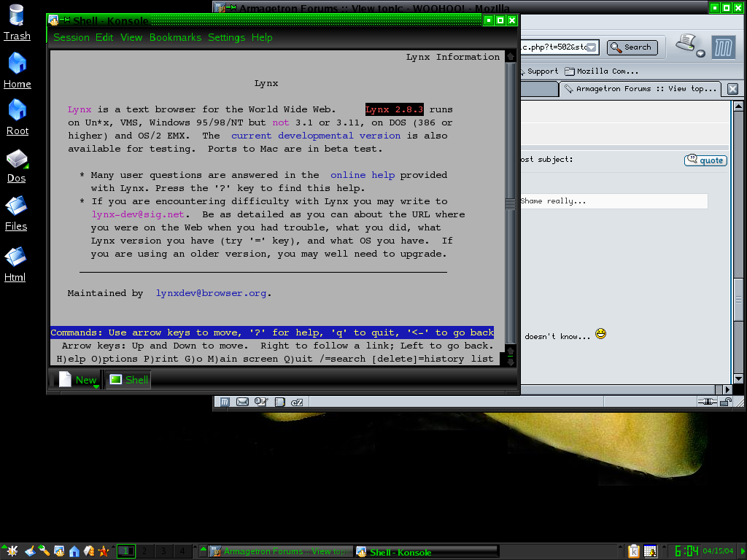The height and width of the screenshot is (560, 747).
Task: Open the Mozilla Com... bookmarks folder
Action: (x=601, y=71)
